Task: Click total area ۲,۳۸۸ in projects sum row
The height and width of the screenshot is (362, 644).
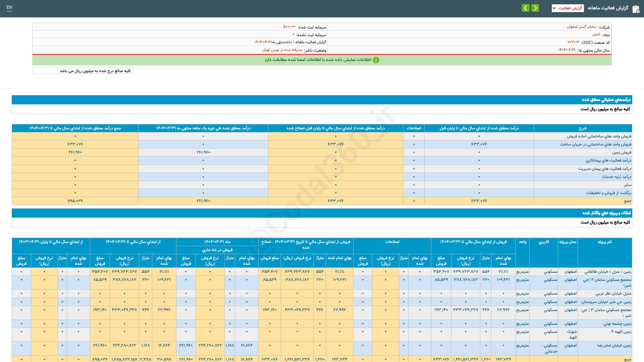Action: coord(146,359)
